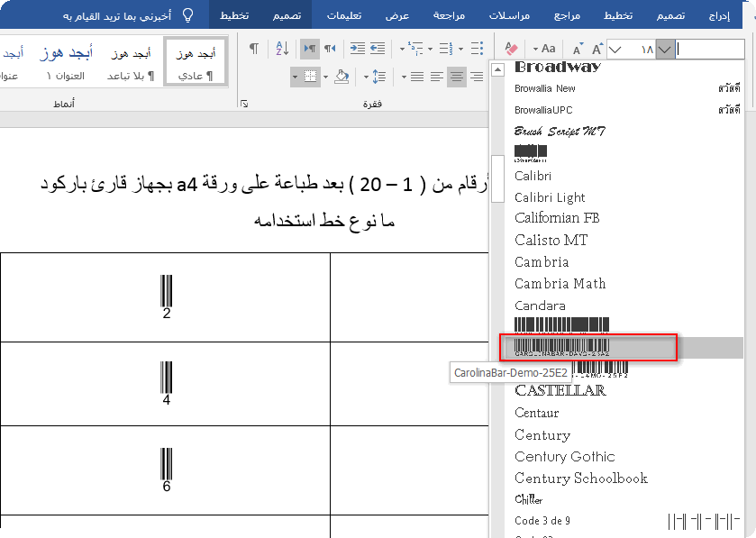Apply a multilevel list
The height and width of the screenshot is (538, 756).
(x=415, y=49)
